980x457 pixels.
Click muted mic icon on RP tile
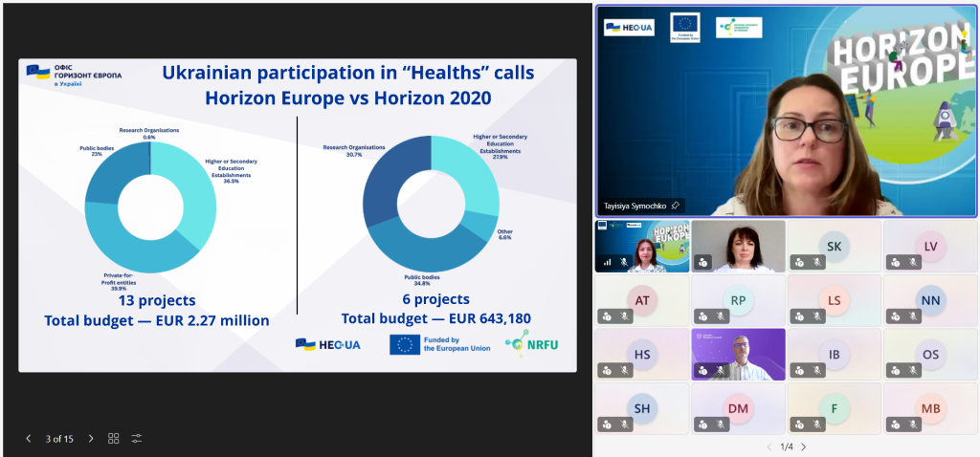tap(720, 316)
